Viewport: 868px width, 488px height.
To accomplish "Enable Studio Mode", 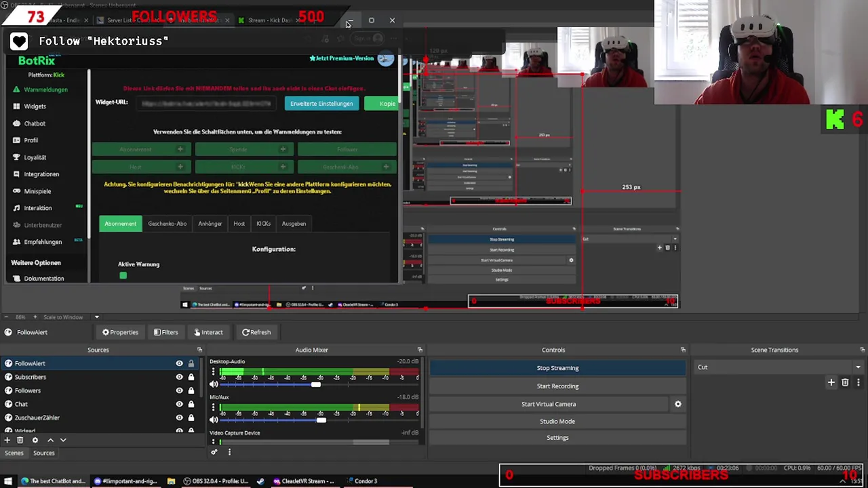I will click(557, 422).
